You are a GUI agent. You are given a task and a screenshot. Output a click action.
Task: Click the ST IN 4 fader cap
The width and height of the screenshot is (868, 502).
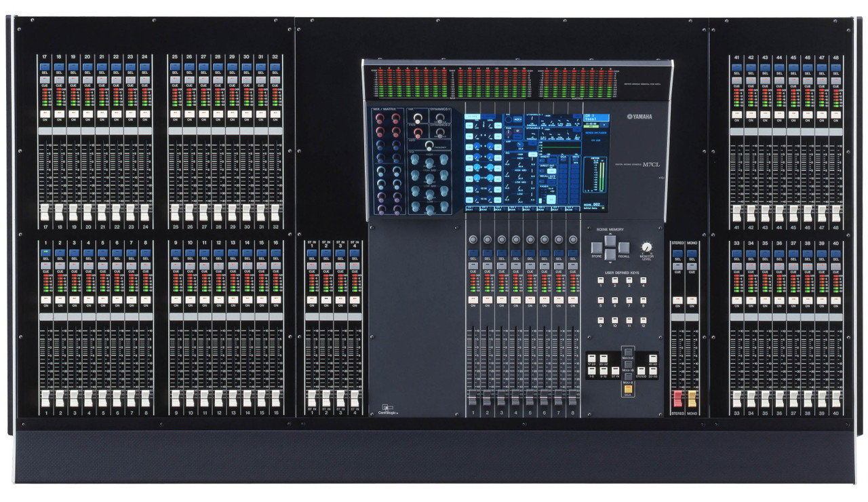point(355,398)
